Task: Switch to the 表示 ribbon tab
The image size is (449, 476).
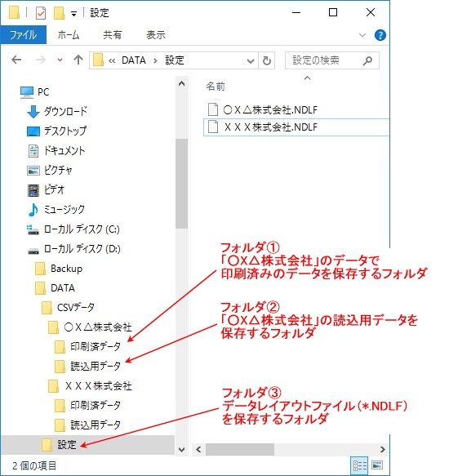Action: 156,35
